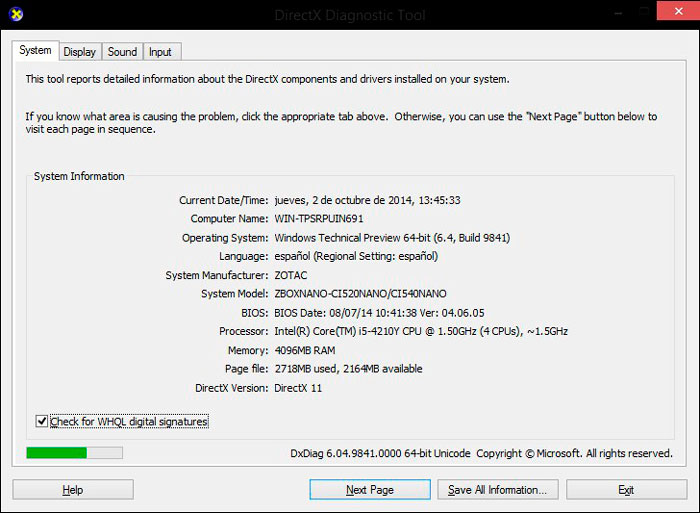Choose Save All Information

(497, 490)
